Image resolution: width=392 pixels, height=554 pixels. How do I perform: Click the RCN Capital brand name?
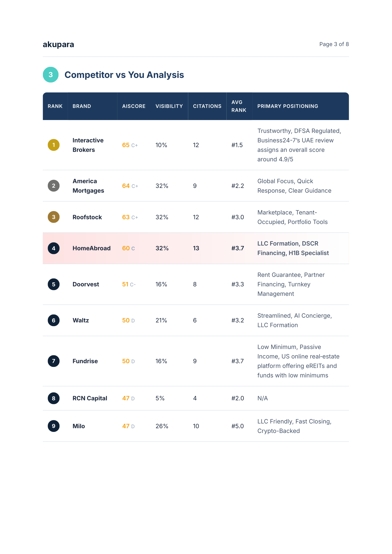[90, 398]
